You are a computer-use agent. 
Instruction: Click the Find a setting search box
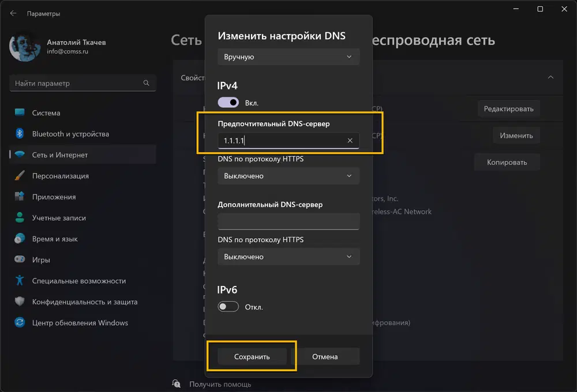click(78, 83)
